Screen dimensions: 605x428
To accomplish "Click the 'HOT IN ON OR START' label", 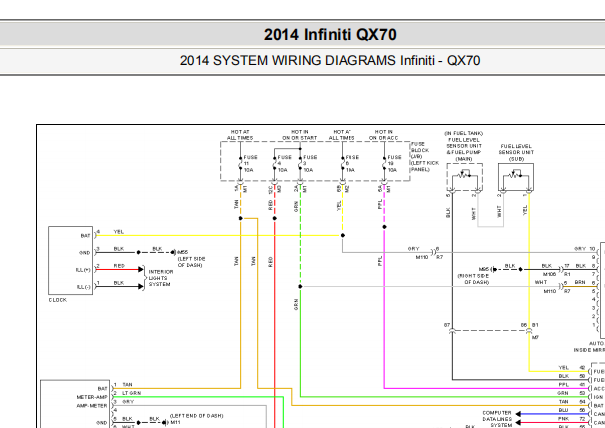I will click(299, 135).
